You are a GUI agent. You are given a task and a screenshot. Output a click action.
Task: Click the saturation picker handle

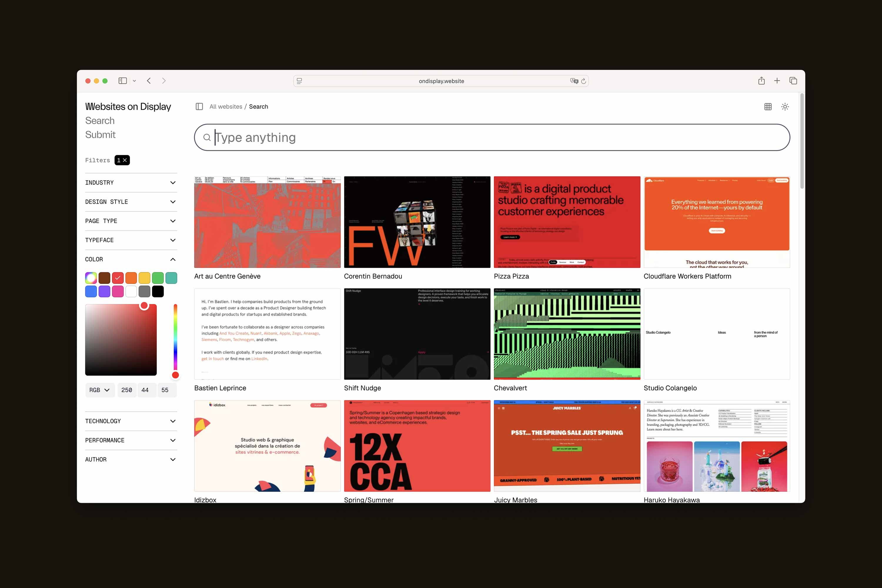tap(144, 306)
